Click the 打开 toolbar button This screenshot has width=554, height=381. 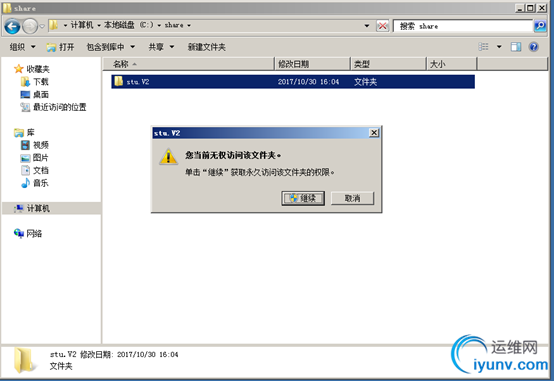point(60,47)
